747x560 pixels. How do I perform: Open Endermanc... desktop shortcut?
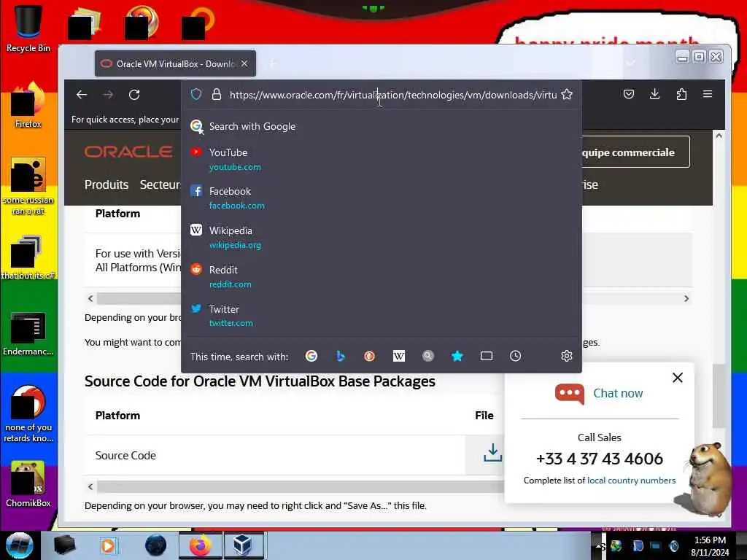click(28, 333)
